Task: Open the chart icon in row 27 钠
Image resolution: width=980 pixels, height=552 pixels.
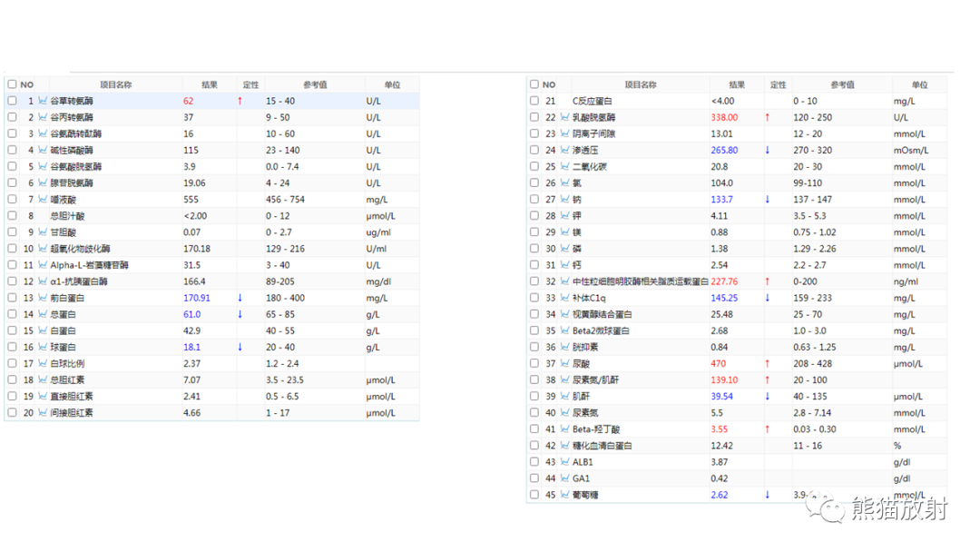Action: (x=565, y=200)
